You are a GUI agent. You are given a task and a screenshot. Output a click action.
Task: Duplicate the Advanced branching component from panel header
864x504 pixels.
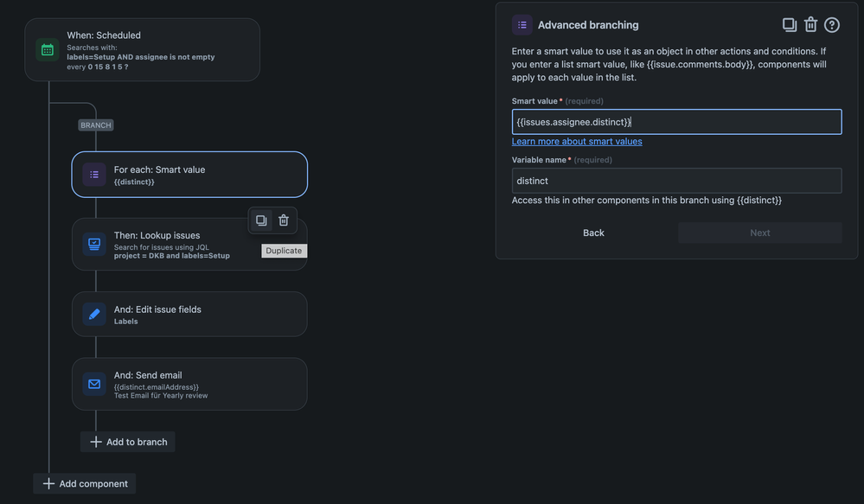pos(789,25)
